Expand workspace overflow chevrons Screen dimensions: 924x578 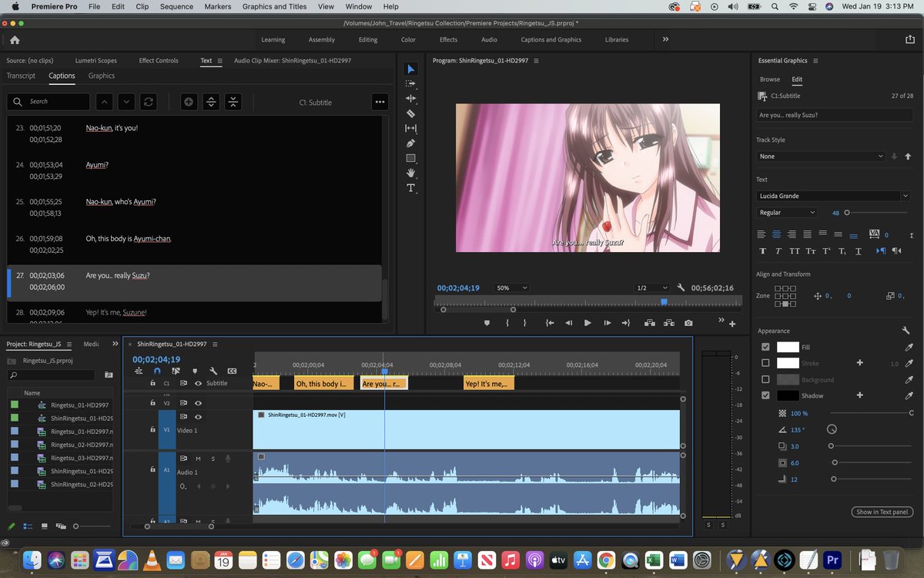pyautogui.click(x=665, y=39)
